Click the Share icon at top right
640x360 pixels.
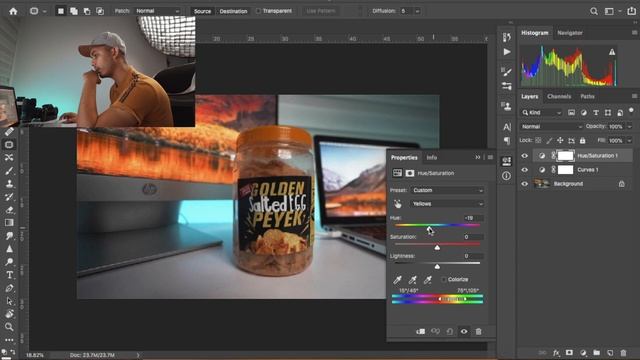click(x=631, y=11)
